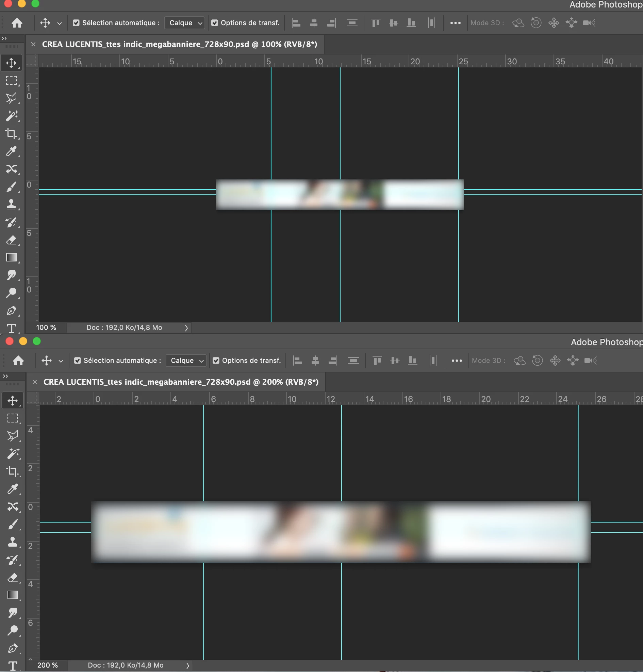The image size is (643, 672).
Task: Select Polygonal Lasso tool in top window
Action: pos(11,98)
